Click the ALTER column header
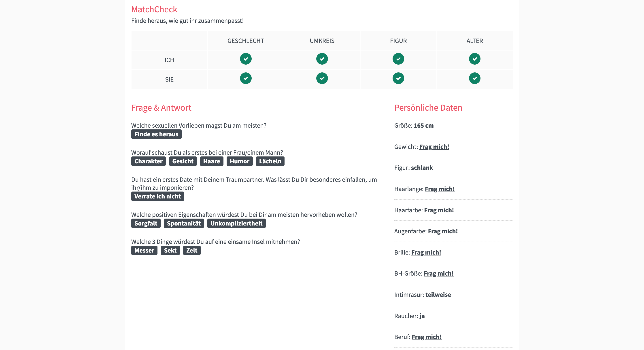 click(x=474, y=41)
